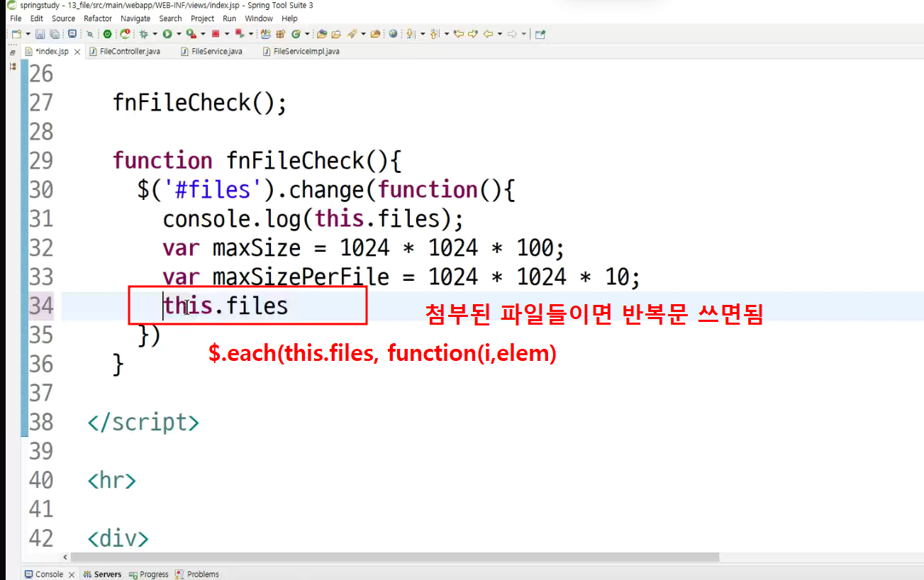Click the pin editor icon
The width and height of the screenshot is (924, 580).
click(540, 33)
